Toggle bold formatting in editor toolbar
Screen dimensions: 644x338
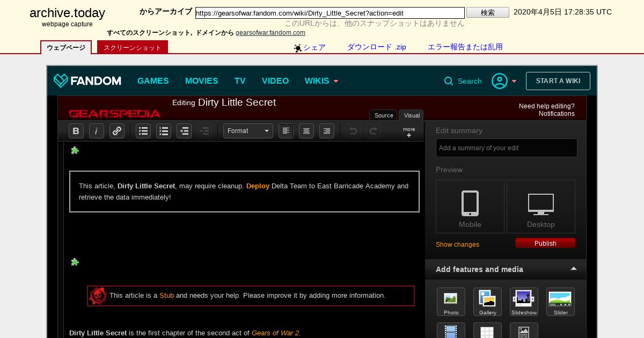point(76,131)
